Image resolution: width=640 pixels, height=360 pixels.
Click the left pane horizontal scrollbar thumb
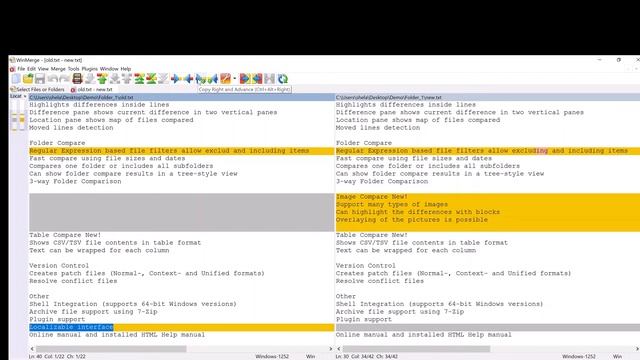click(111, 349)
